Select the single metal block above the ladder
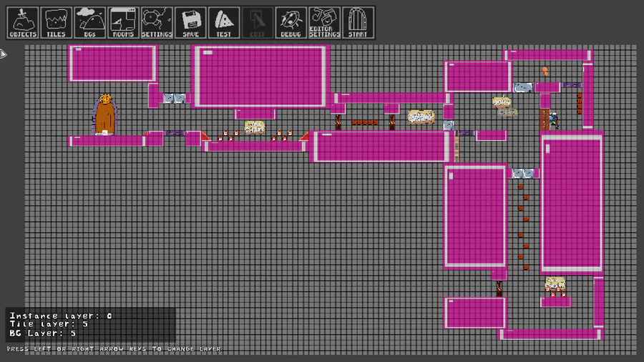This screenshot has width=644, height=362. pyautogui.click(x=448, y=125)
